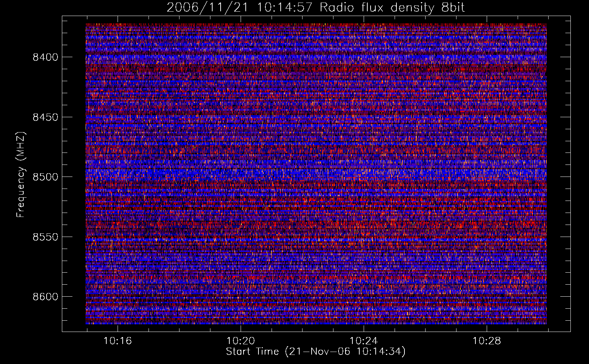Click the 10:20 time axis label
This screenshot has height=364, width=589.
click(x=241, y=341)
